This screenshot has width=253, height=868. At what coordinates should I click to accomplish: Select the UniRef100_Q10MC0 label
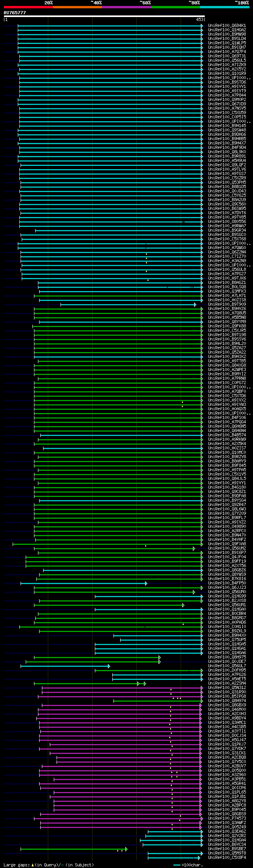coord(227,452)
